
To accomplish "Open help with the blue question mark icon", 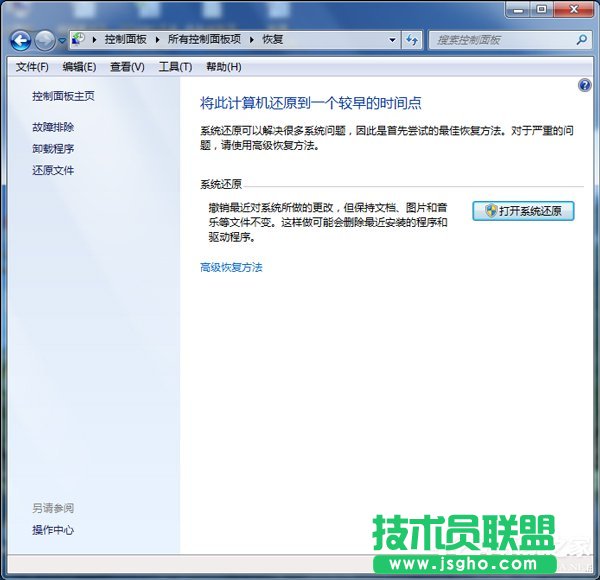I will tap(584, 85).
